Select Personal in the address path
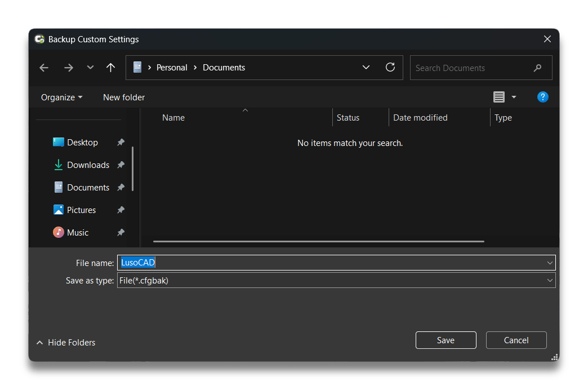Viewport: 588px width, 390px height. tap(172, 68)
